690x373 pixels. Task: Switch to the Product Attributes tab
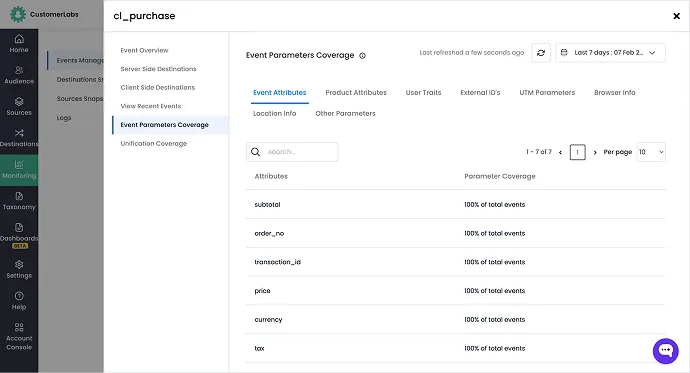coord(356,93)
